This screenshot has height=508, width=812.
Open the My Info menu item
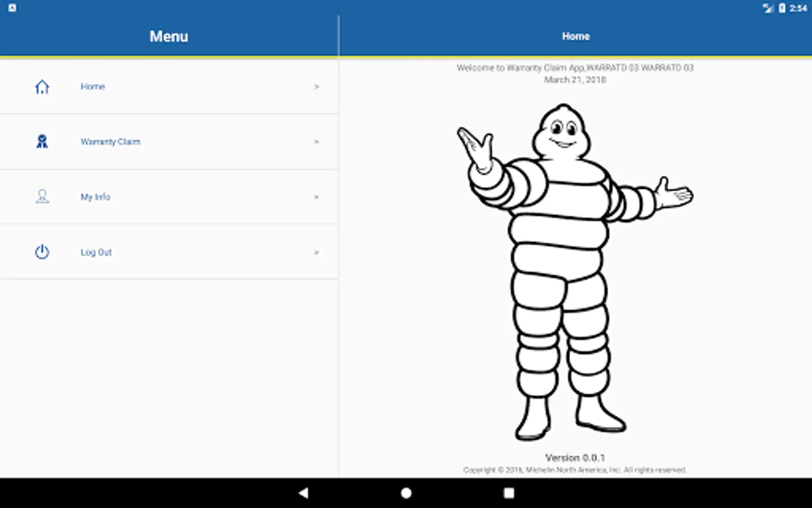[x=169, y=197]
